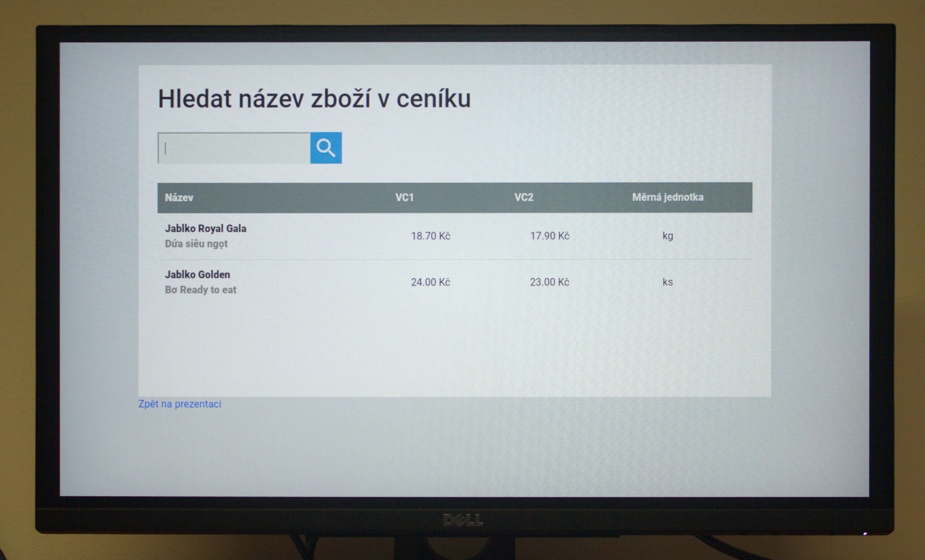This screenshot has height=560, width=925.
Task: Click the 18.70 Kč price cell
Action: [x=431, y=236]
